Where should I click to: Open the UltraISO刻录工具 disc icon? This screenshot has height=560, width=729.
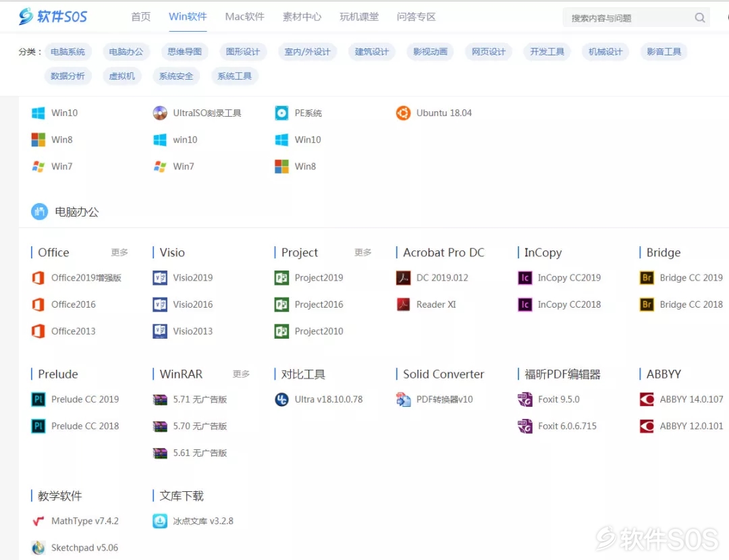[160, 113]
